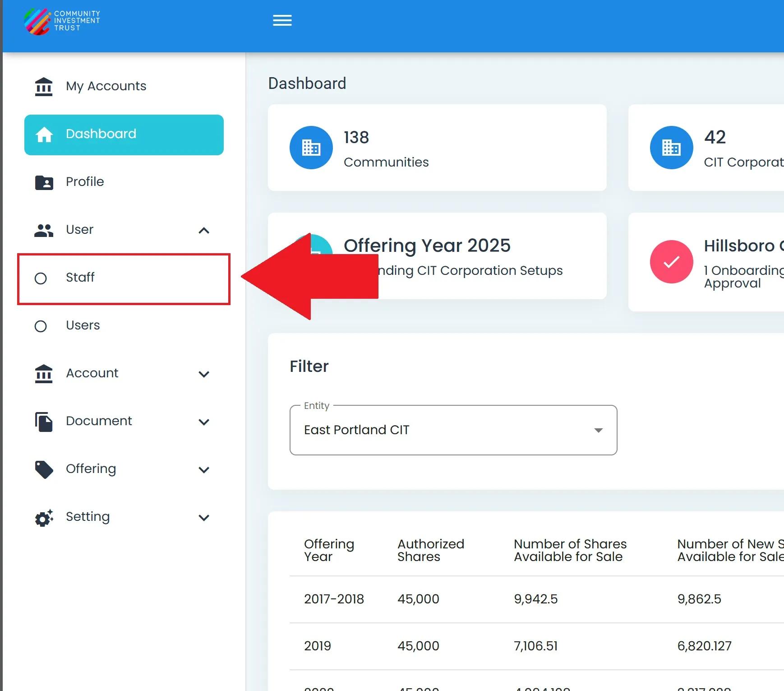Click the 2017-2018 offering year row

pos(334,599)
